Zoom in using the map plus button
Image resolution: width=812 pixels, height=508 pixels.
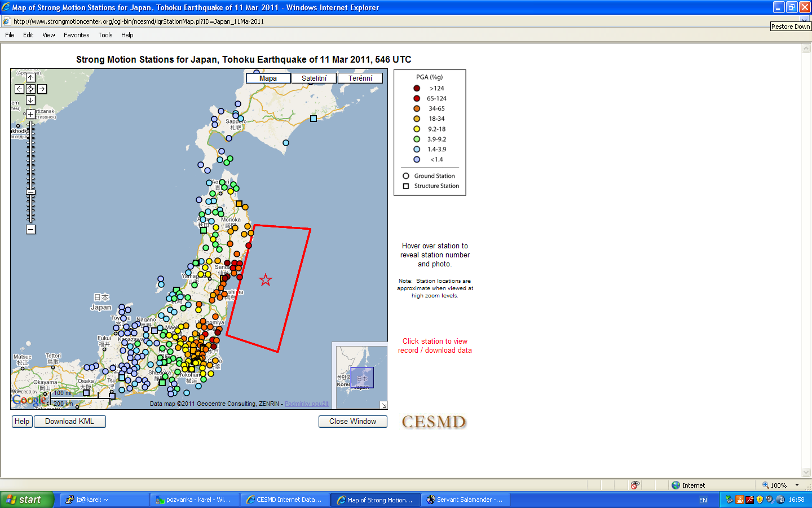pyautogui.click(x=30, y=114)
